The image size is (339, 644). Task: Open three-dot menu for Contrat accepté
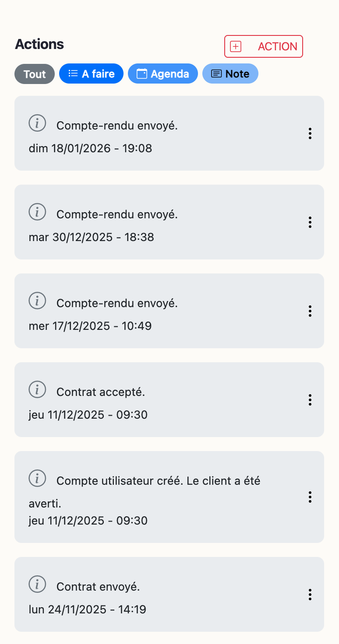pyautogui.click(x=310, y=399)
